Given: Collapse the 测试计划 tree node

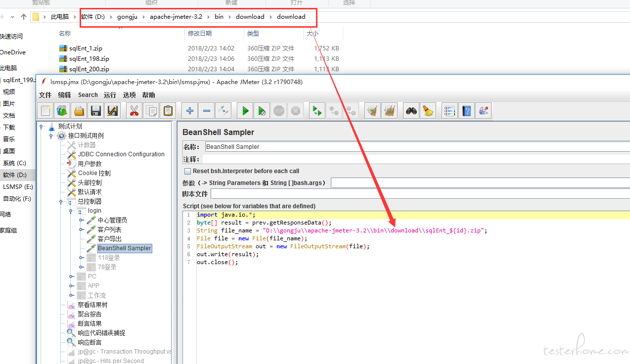Looking at the screenshot, I should [x=42, y=127].
